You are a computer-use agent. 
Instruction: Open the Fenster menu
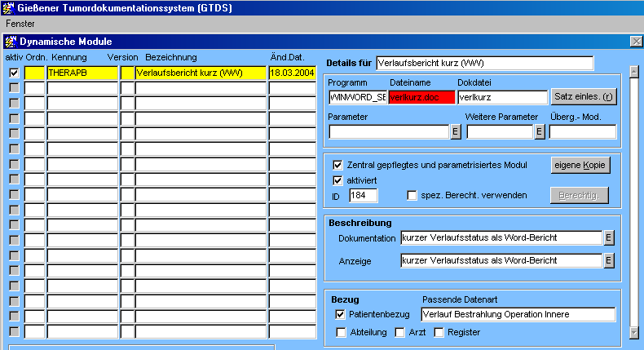pyautogui.click(x=20, y=24)
